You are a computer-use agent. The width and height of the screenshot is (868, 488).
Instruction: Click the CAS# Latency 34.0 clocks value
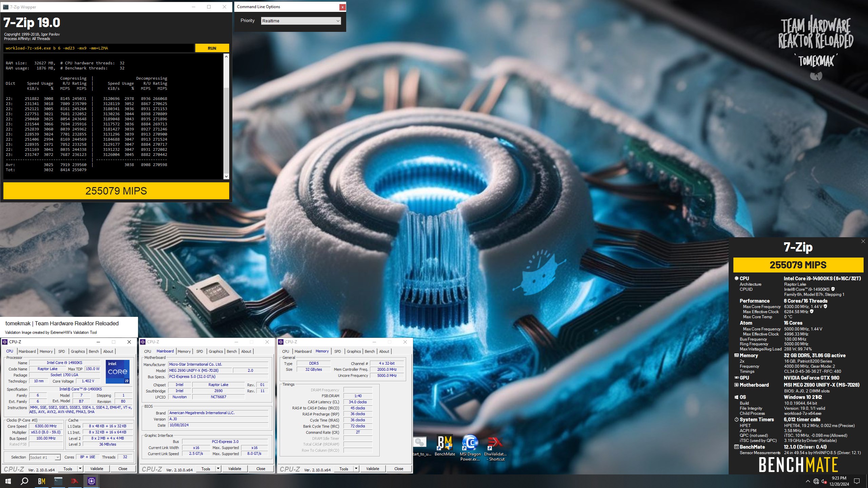(358, 402)
